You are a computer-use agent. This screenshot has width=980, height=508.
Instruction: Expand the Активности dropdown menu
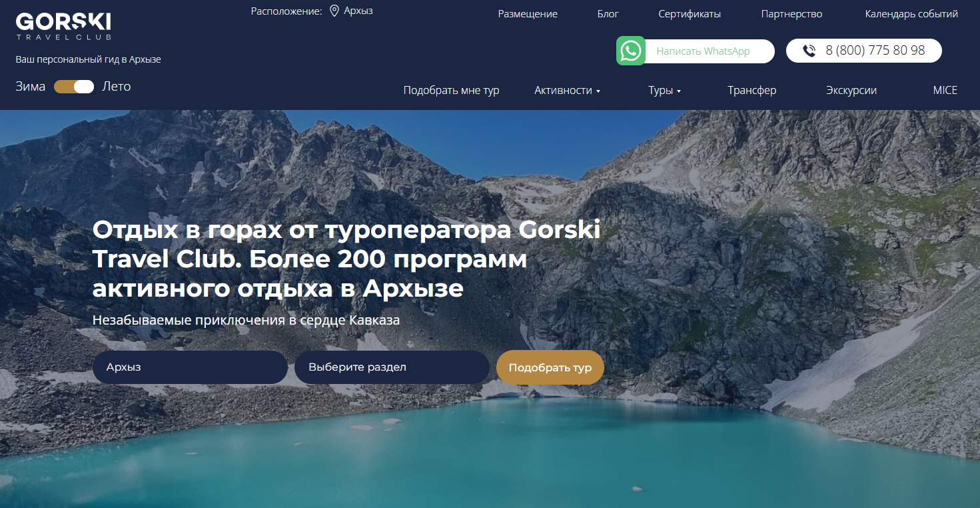(567, 91)
